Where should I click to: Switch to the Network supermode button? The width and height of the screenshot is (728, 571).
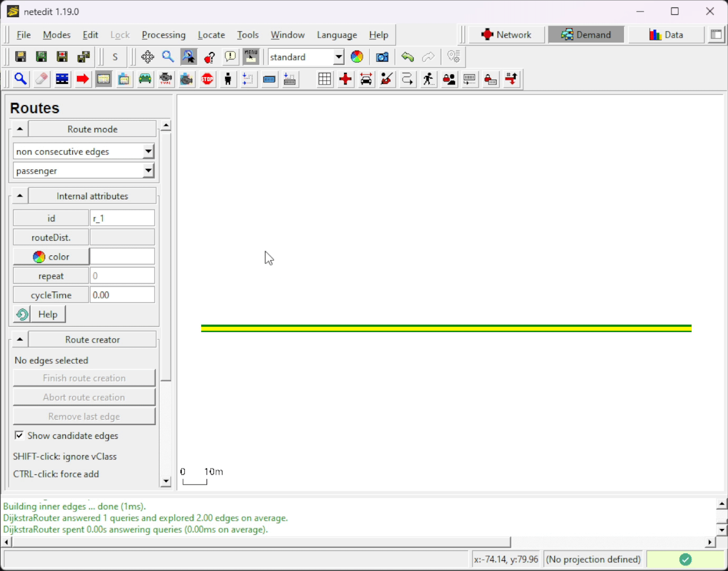click(506, 35)
